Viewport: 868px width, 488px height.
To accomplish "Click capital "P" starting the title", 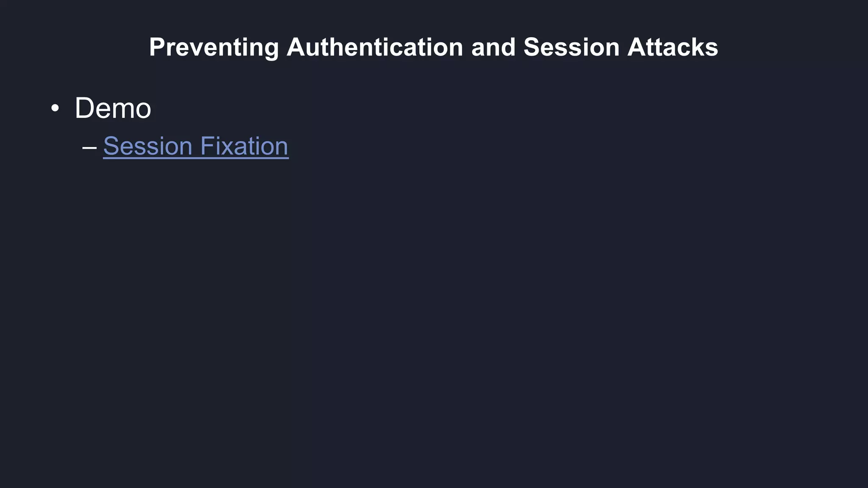I will [156, 47].
